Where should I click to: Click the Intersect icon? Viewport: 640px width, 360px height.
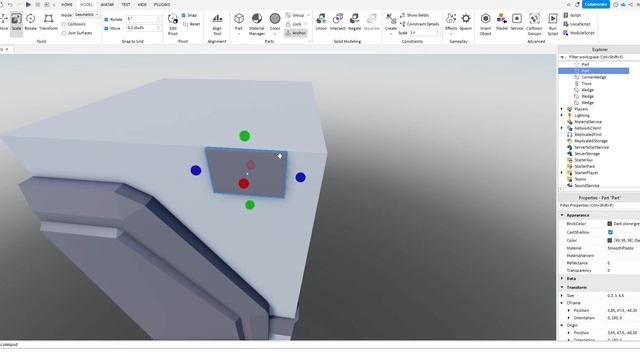338,22
